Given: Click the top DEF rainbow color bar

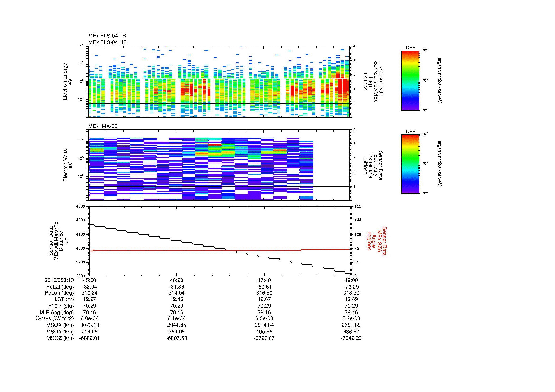Looking at the screenshot, I should 410,80.
